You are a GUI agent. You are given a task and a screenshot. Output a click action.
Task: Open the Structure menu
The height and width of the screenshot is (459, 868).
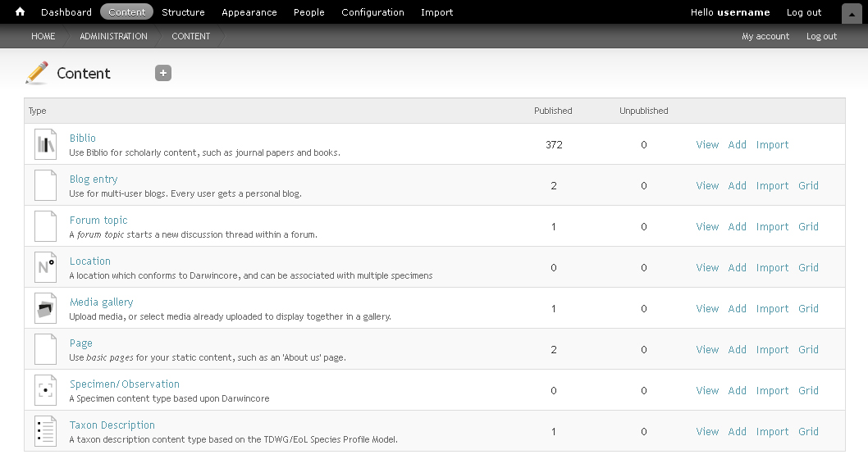click(183, 12)
